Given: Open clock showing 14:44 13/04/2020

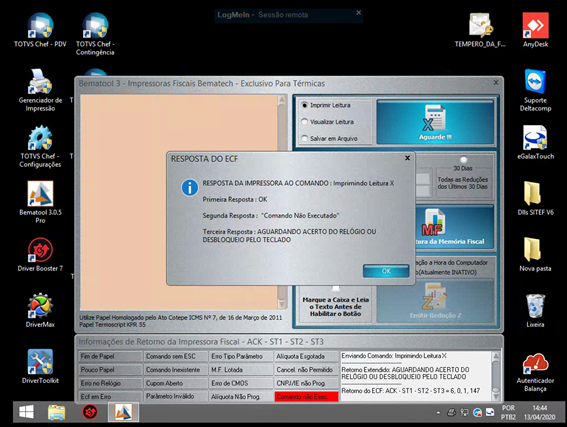Looking at the screenshot, I should pos(539,412).
